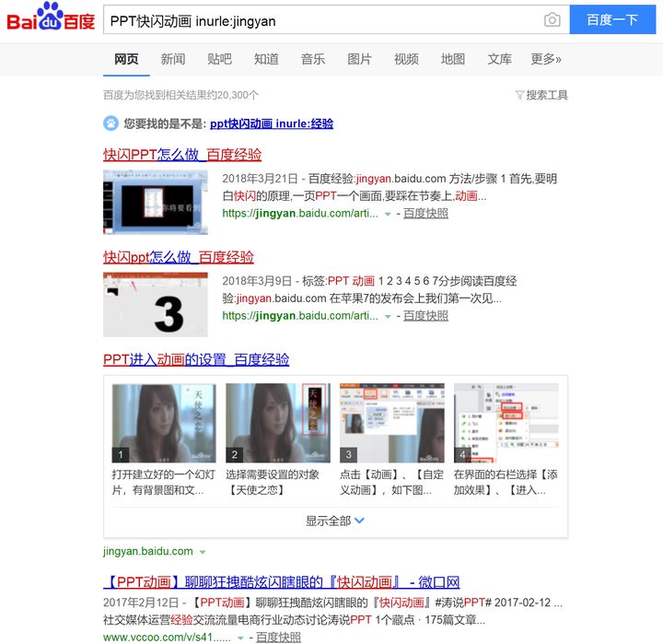
Task: Switch to the 音乐 tab
Action: [x=312, y=59]
